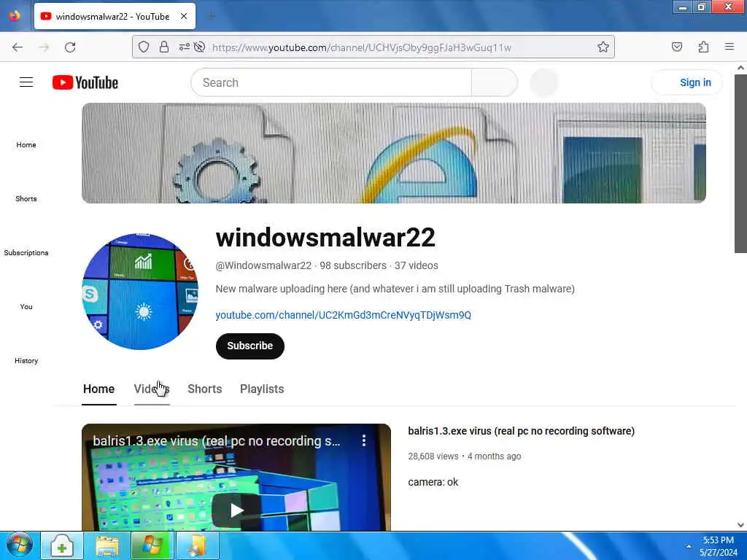The height and width of the screenshot is (560, 747).
Task: Expand the channel description text
Action: coord(395,289)
